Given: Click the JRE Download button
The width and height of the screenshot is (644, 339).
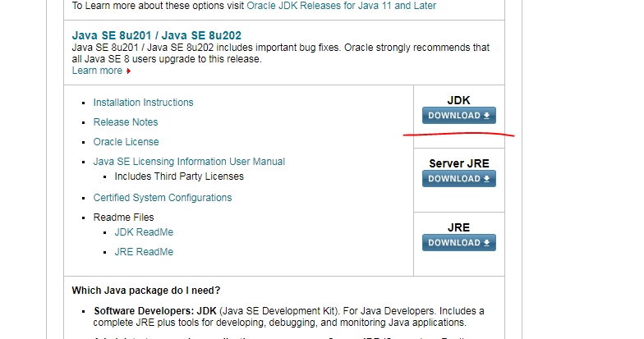Looking at the screenshot, I should tap(458, 243).
